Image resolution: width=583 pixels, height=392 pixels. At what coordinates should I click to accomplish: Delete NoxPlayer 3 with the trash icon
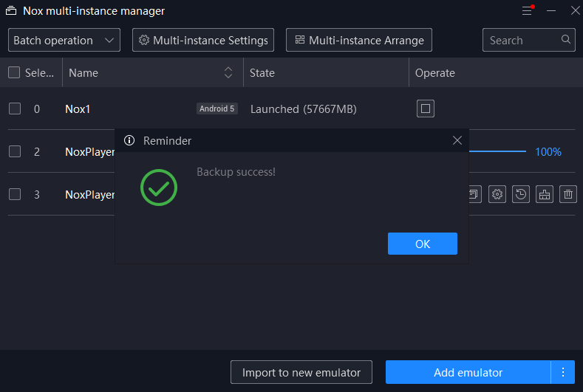click(x=568, y=194)
